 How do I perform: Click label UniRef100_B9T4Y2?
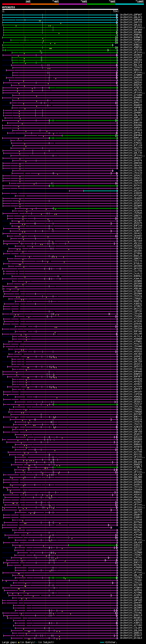131,186
